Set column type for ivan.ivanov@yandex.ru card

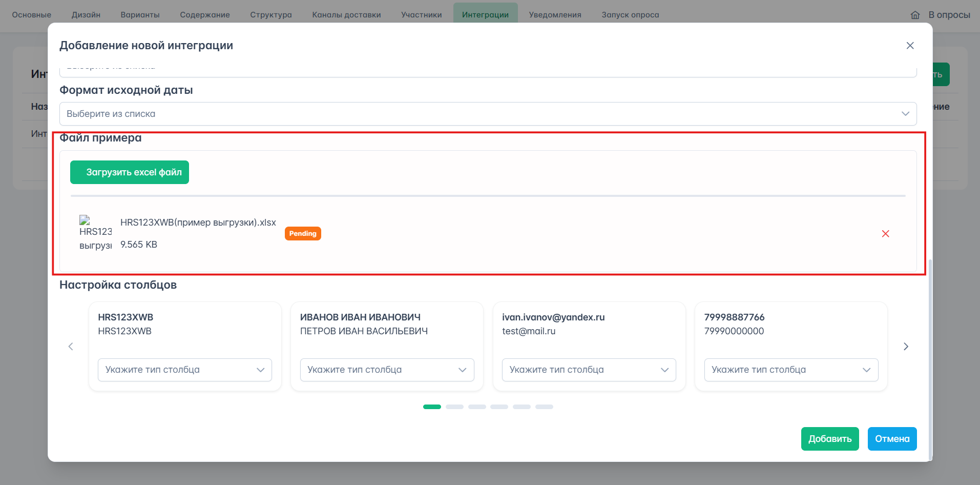[589, 370]
